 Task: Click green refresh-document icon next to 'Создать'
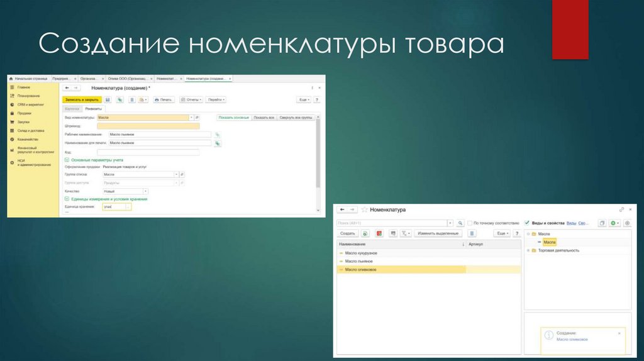point(365,233)
